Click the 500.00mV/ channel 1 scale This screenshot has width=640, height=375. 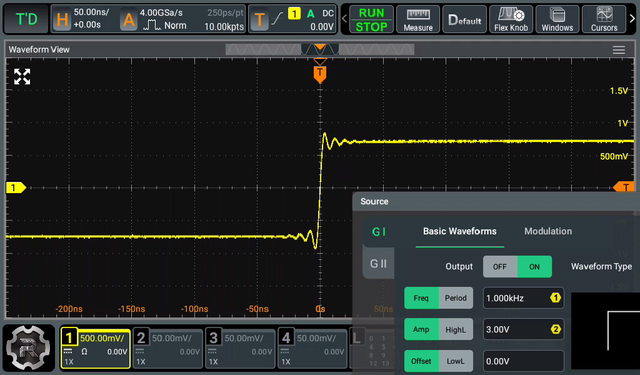coord(102,338)
